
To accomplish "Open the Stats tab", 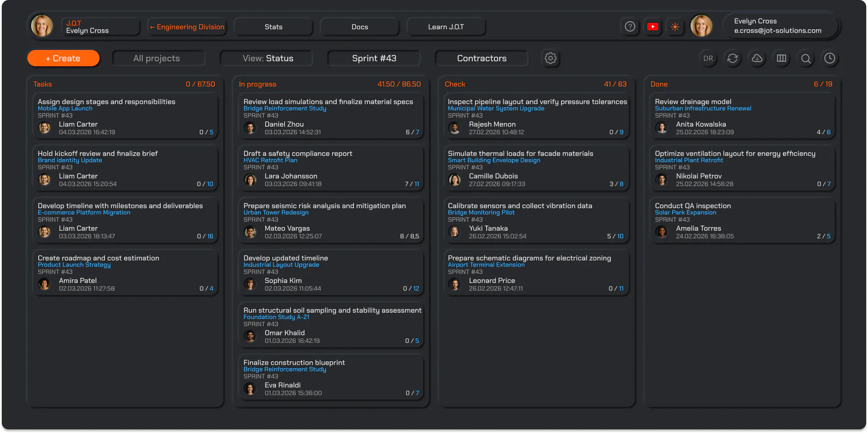I will tap(273, 27).
